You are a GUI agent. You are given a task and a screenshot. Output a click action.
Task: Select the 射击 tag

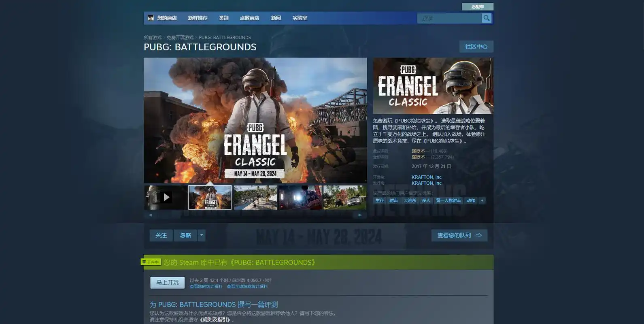pos(393,200)
